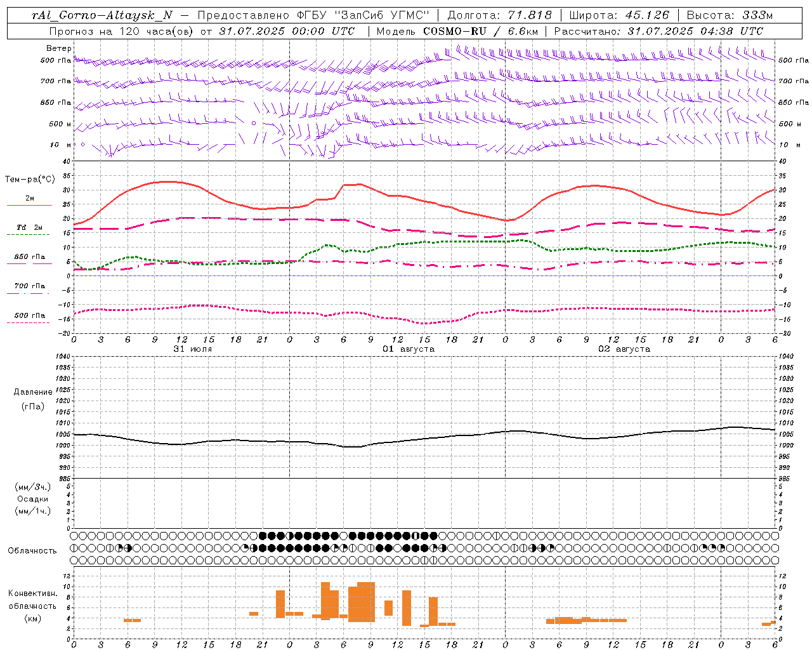
Task: Click the Td 2м dewpoint legend entry
Action: (29, 227)
